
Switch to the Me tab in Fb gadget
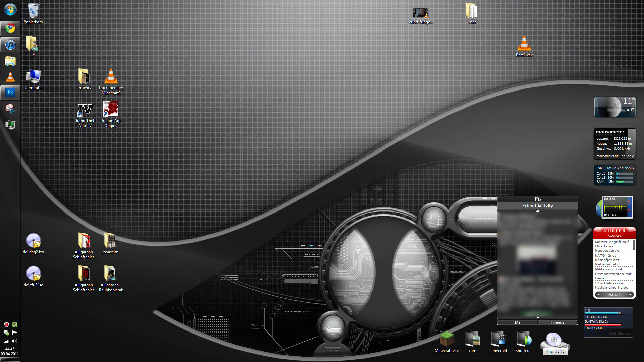(518, 322)
